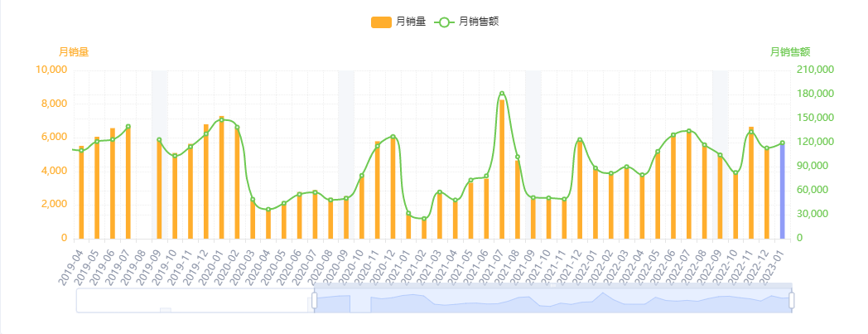This screenshot has height=334, width=868.
Task: Click the orange bar for 2022-07
Action: point(689,186)
